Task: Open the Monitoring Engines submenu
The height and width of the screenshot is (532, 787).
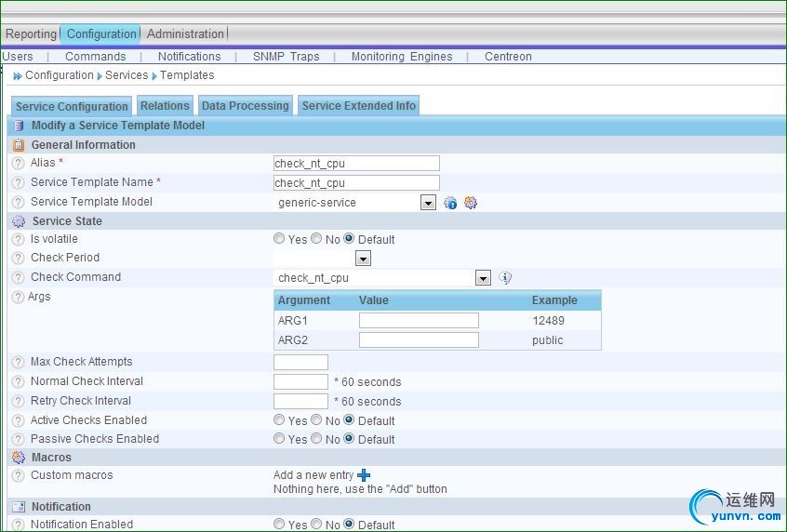Action: point(402,57)
